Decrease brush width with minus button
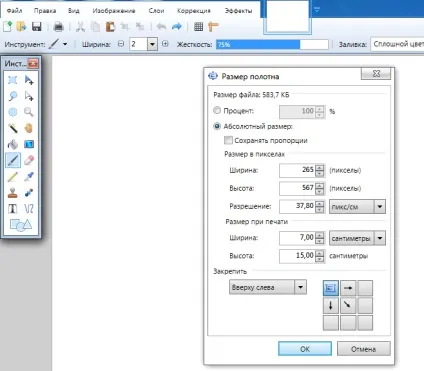The image size is (424, 371). pyautogui.click(x=121, y=44)
